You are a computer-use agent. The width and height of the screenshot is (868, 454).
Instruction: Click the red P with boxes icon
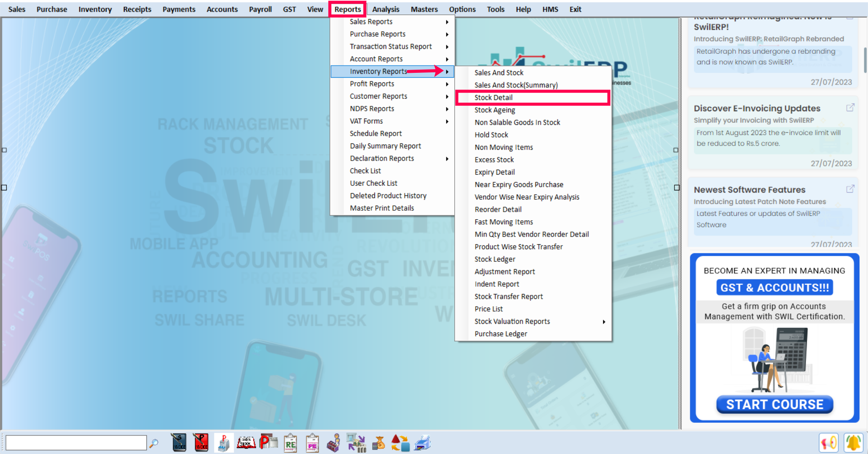tap(269, 442)
